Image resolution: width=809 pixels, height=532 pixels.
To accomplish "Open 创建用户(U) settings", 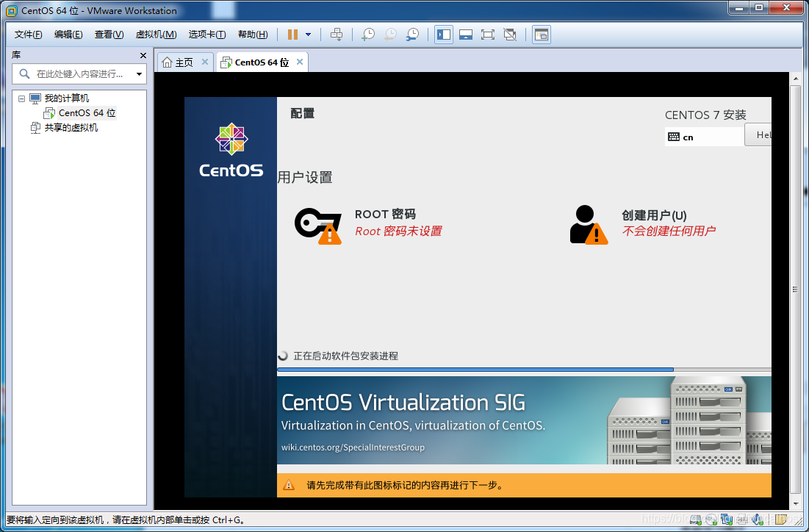I will 654,215.
